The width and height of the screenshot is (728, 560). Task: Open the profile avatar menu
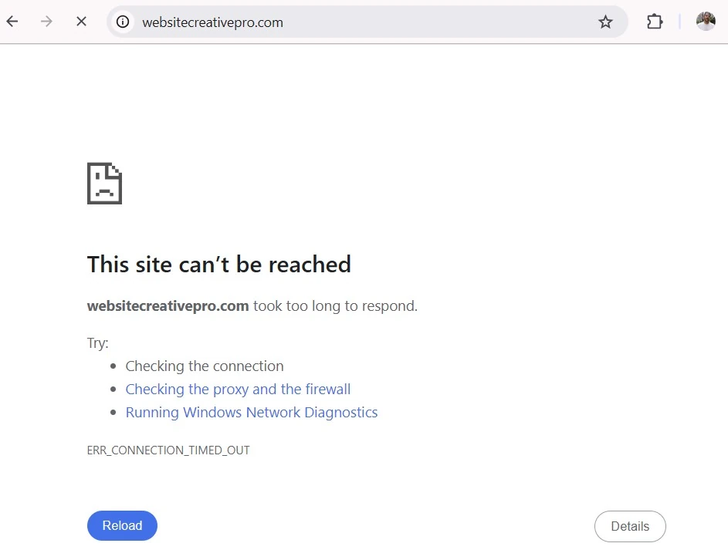[x=706, y=22]
